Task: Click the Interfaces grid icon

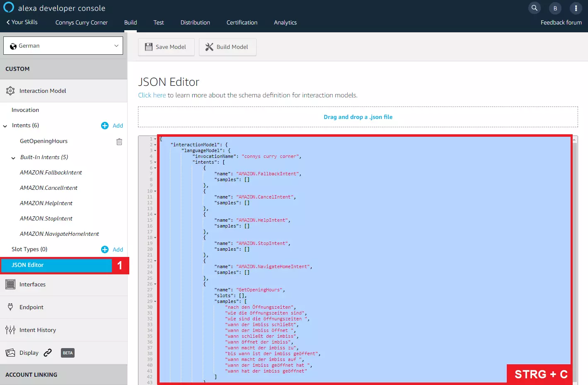Action: [10, 284]
